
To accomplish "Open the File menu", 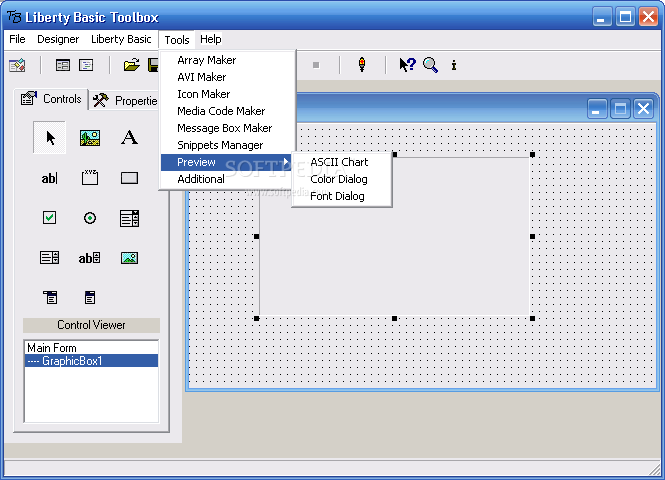I will point(17,39).
